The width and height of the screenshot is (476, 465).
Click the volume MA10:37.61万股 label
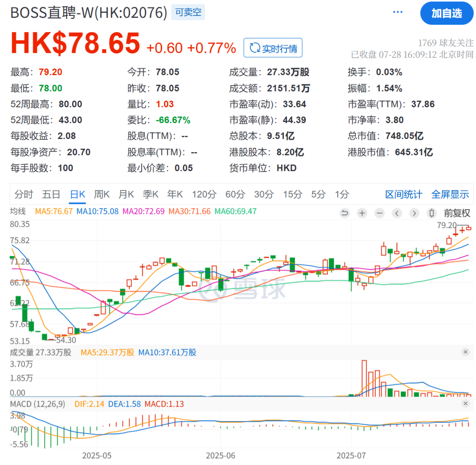(167, 352)
